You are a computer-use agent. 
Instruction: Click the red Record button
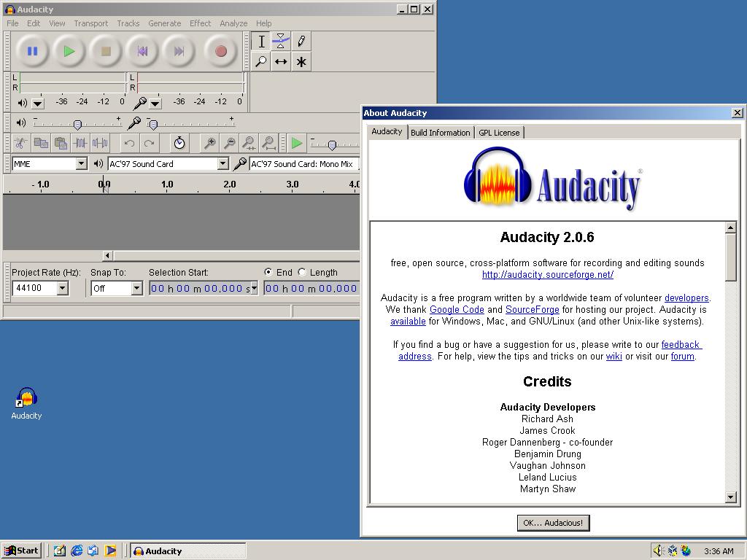tap(220, 51)
